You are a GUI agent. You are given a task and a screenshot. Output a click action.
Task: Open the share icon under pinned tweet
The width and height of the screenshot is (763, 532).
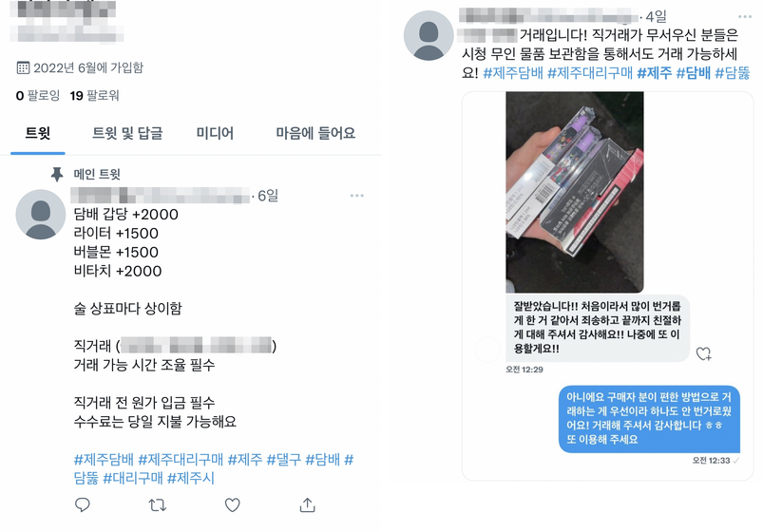(307, 505)
